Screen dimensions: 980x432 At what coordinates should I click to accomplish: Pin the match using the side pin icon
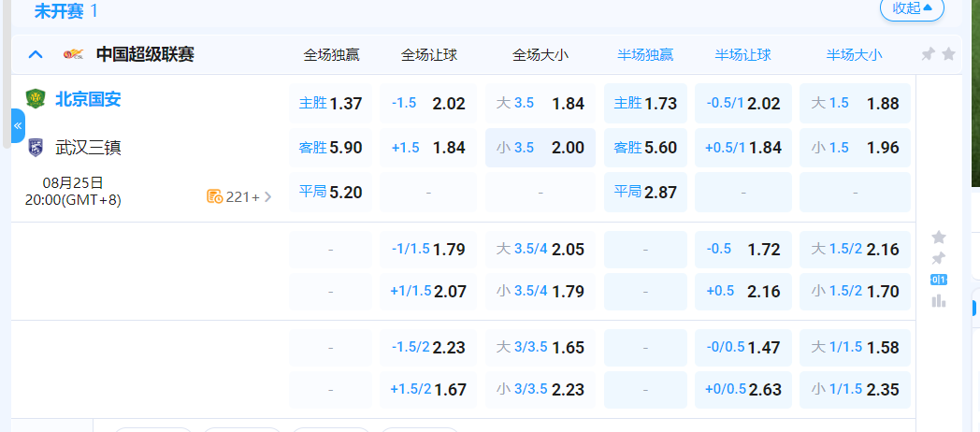(939, 258)
